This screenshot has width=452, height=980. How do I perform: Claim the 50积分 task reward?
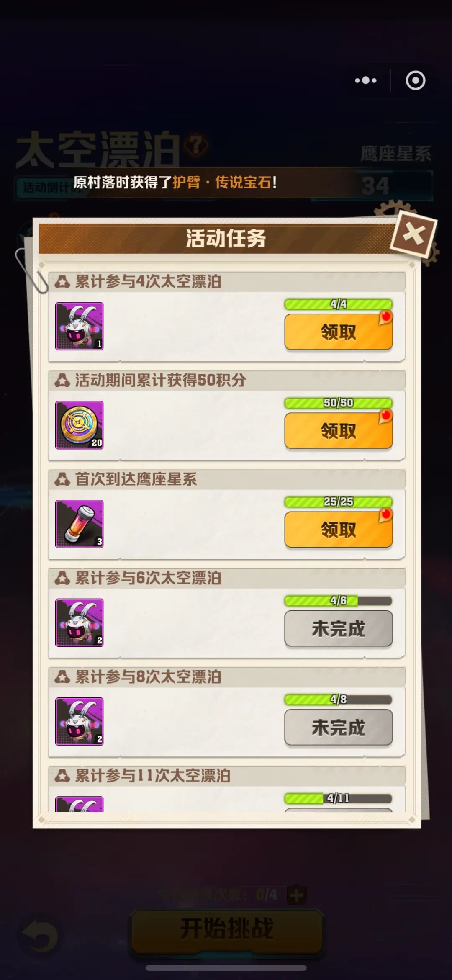point(338,431)
